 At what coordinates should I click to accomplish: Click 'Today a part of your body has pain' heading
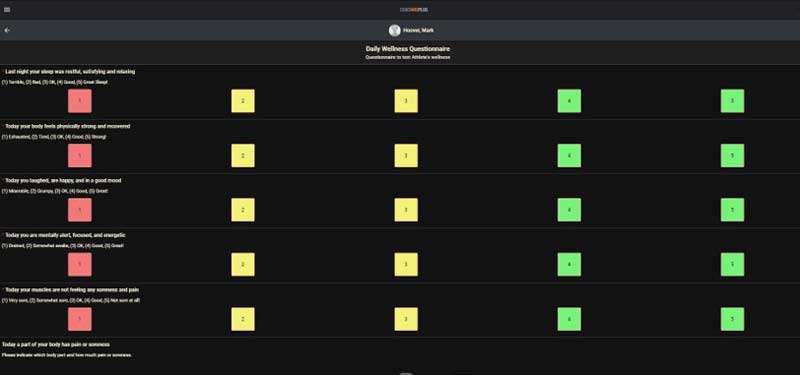pos(56,344)
